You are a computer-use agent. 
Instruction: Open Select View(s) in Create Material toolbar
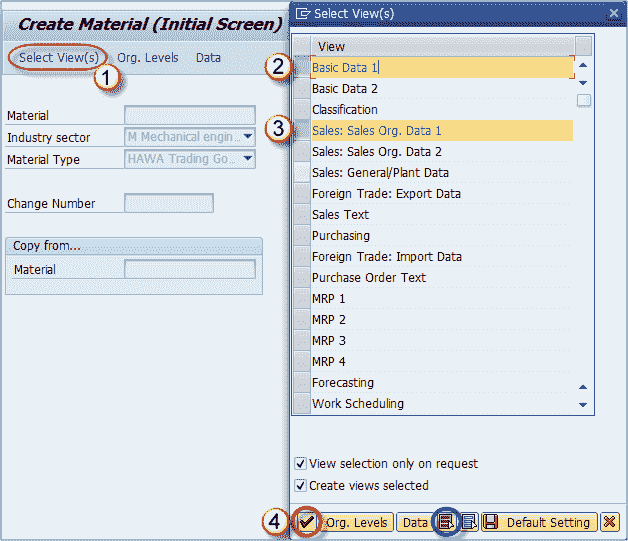pyautogui.click(x=59, y=58)
